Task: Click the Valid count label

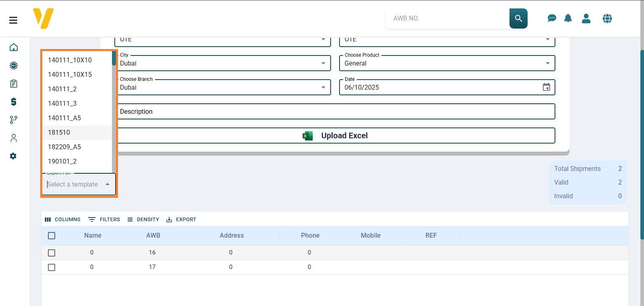Action: [561, 183]
